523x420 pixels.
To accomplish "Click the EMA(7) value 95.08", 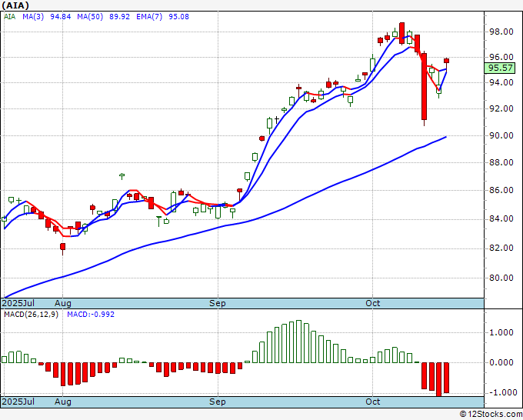I will click(178, 17).
